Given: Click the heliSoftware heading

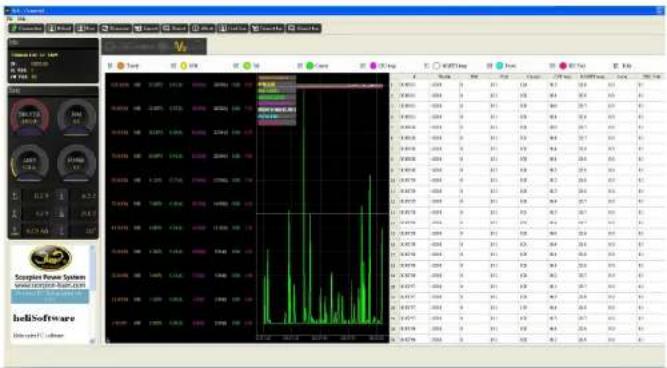Looking at the screenshot, I should (x=44, y=318).
